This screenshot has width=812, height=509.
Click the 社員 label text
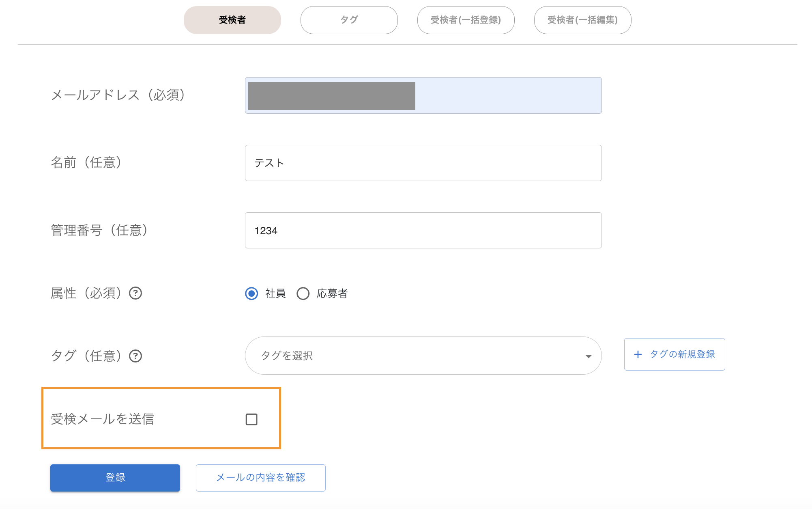[x=275, y=293]
